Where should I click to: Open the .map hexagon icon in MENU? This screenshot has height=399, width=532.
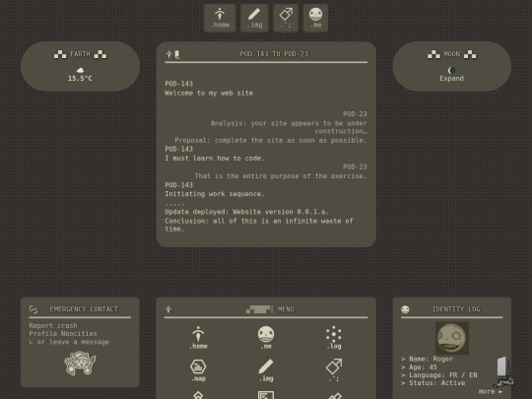pyautogui.click(x=198, y=370)
